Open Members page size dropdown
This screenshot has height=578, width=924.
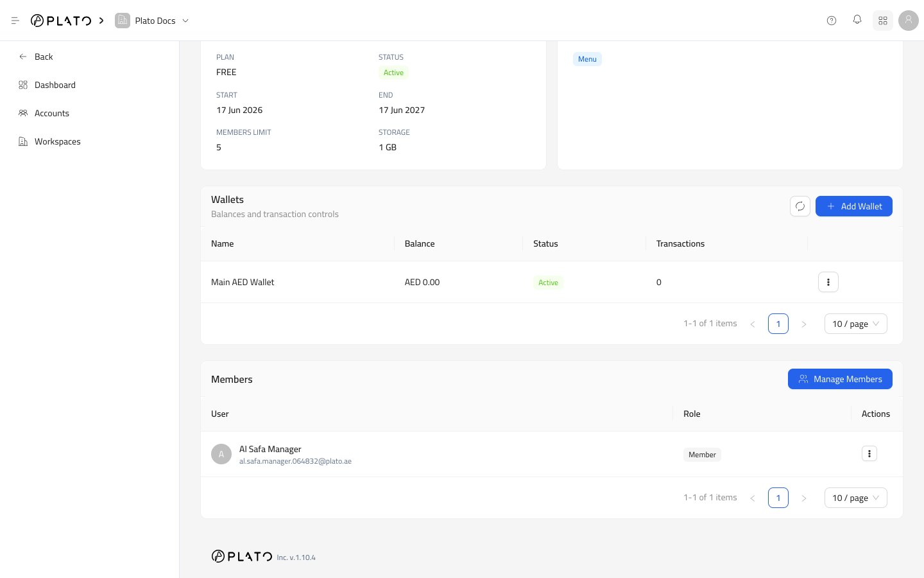pos(856,498)
